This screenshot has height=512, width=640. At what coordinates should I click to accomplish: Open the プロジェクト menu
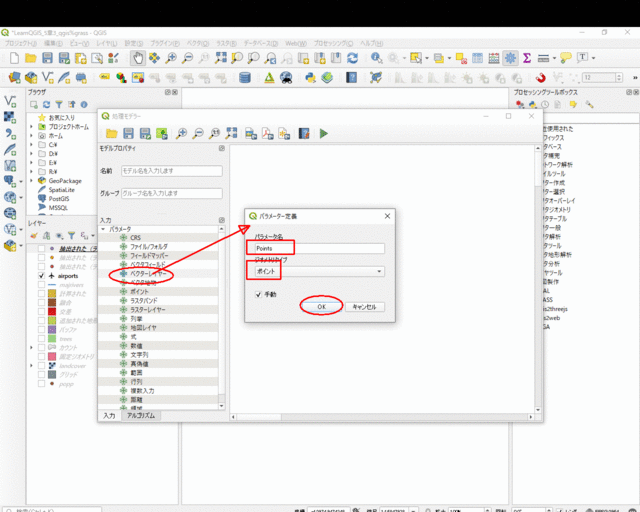click(x=21, y=43)
